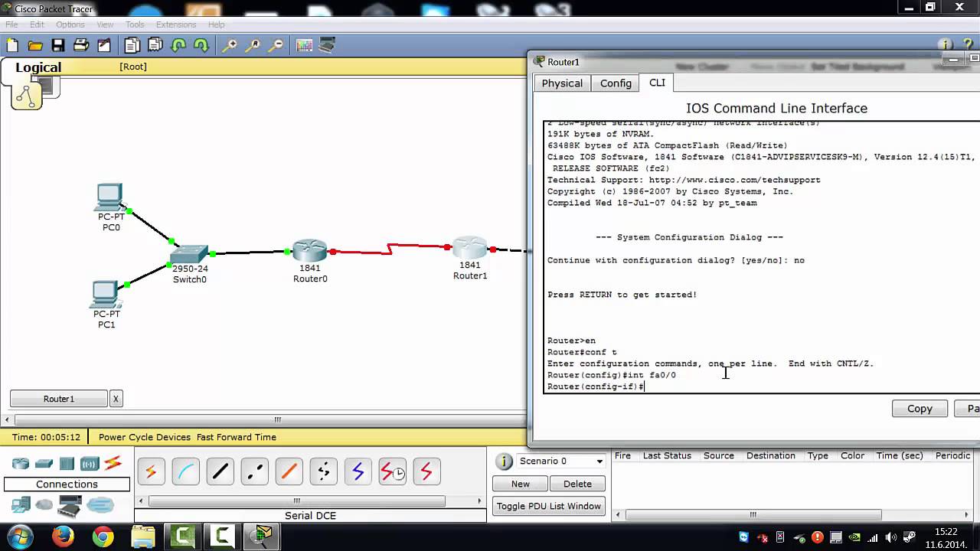980x551 pixels.
Task: Open the Options menu
Action: (70, 24)
